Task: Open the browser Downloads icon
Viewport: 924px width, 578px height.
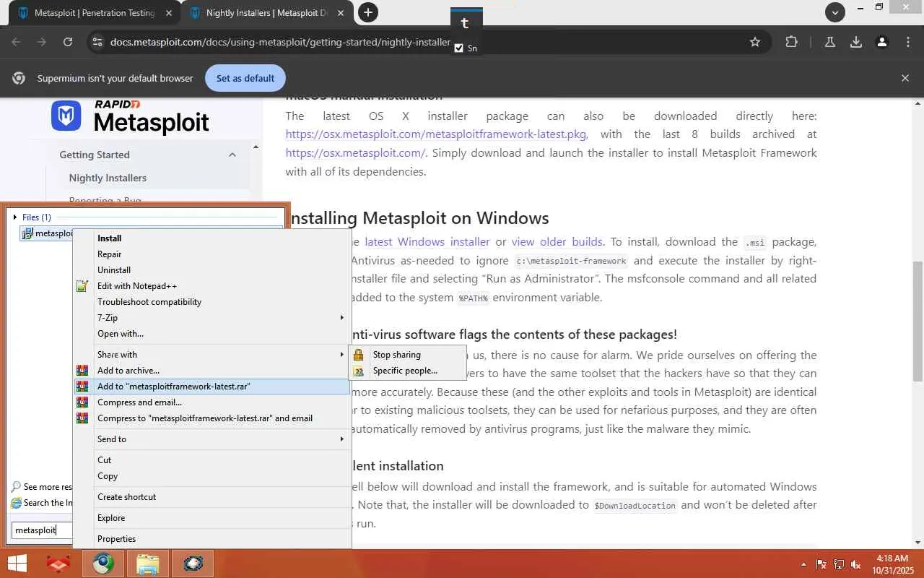Action: click(x=856, y=42)
